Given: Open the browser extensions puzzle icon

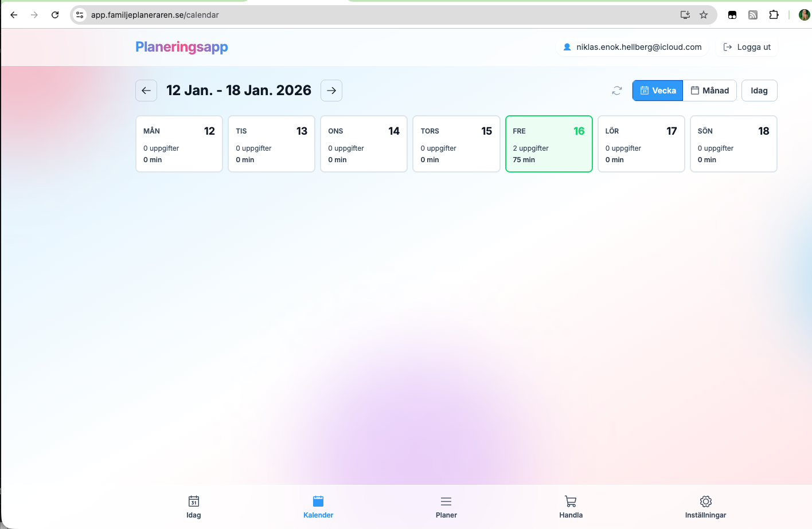Looking at the screenshot, I should (x=774, y=15).
